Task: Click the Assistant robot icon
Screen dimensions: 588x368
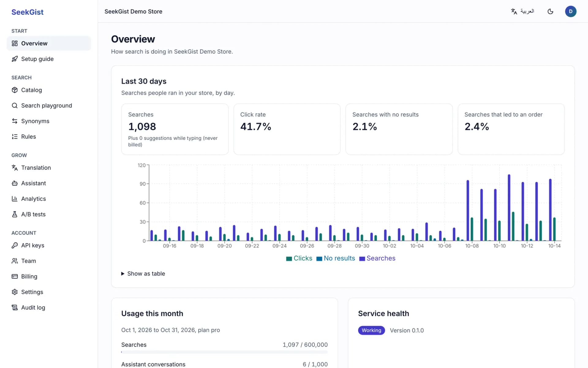Action: 14,183
